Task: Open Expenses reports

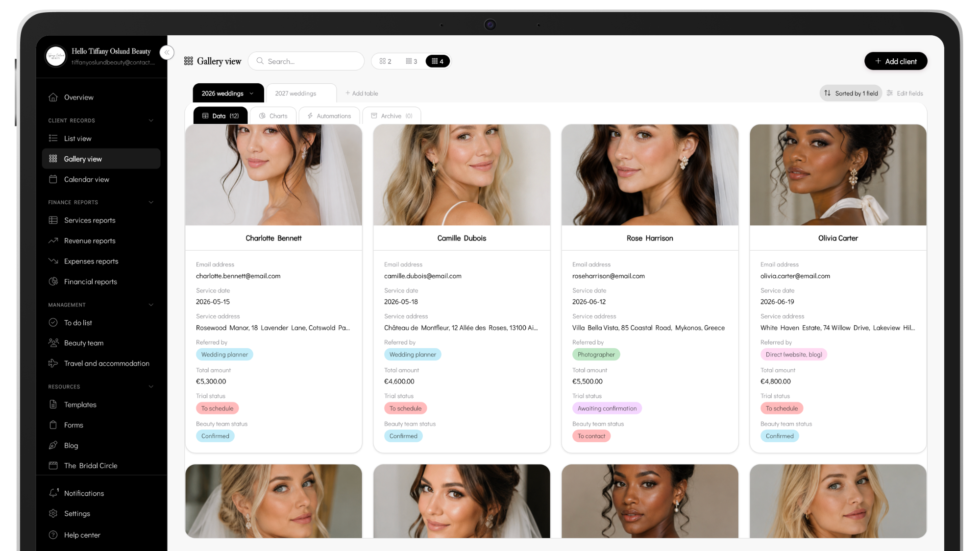Action: click(x=101, y=262)
